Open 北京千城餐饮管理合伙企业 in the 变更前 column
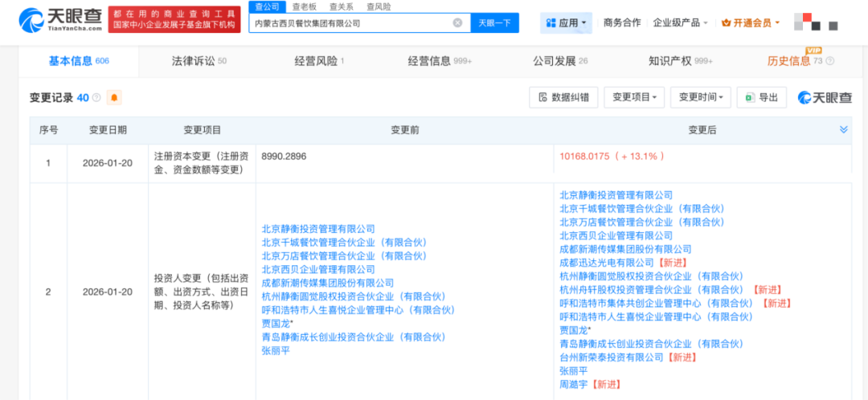The image size is (868, 400). (344, 242)
